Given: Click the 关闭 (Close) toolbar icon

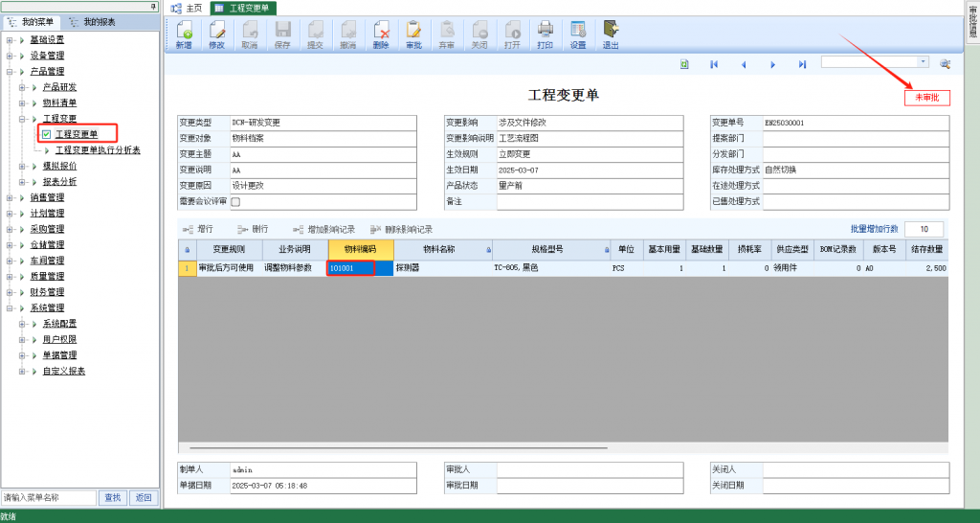Looking at the screenshot, I should click(479, 34).
